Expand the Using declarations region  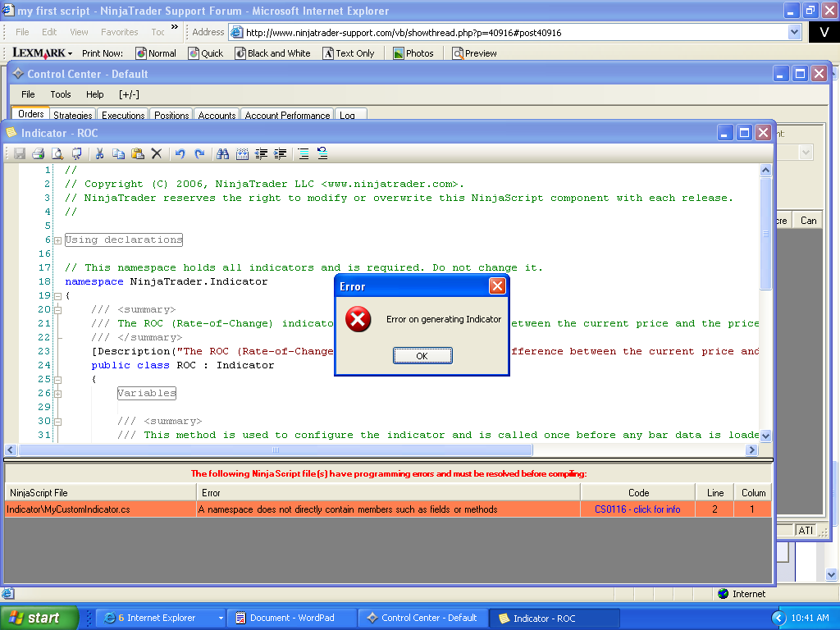tap(58, 240)
